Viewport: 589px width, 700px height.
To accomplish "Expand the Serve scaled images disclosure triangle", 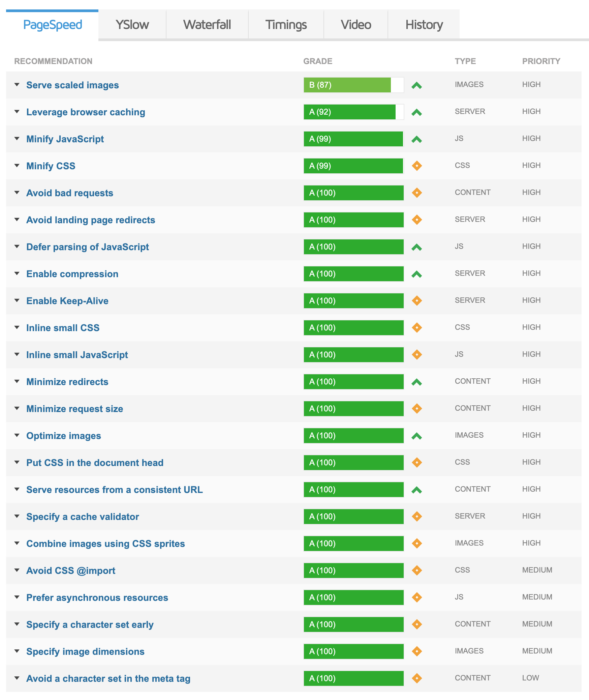I will click(17, 85).
